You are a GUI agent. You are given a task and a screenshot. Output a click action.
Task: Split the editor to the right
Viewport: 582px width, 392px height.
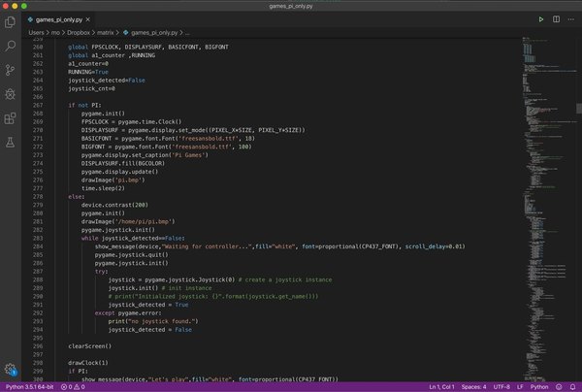(556, 19)
